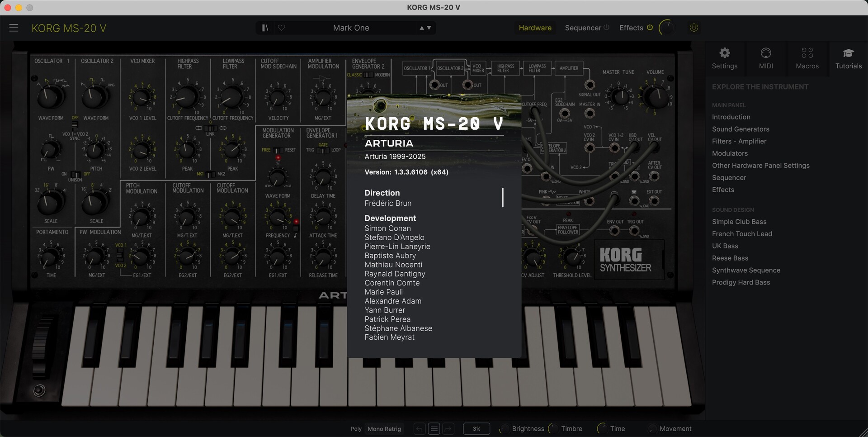Open the Simple Club Bass tutorial

[739, 222]
